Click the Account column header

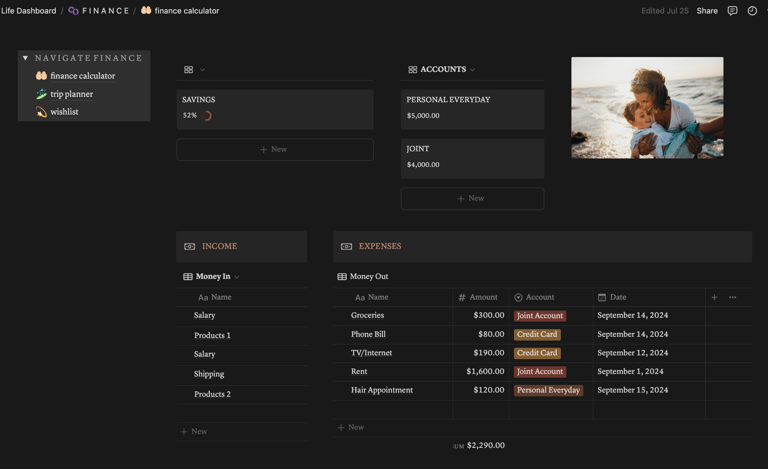(x=551, y=297)
